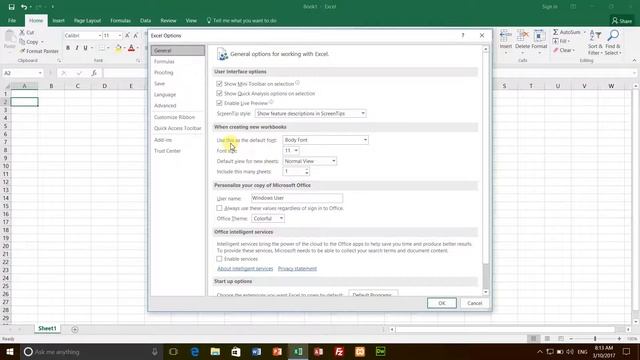Toggle Italic formatting in the ribbon
The width and height of the screenshot is (640, 360).
click(77, 48)
